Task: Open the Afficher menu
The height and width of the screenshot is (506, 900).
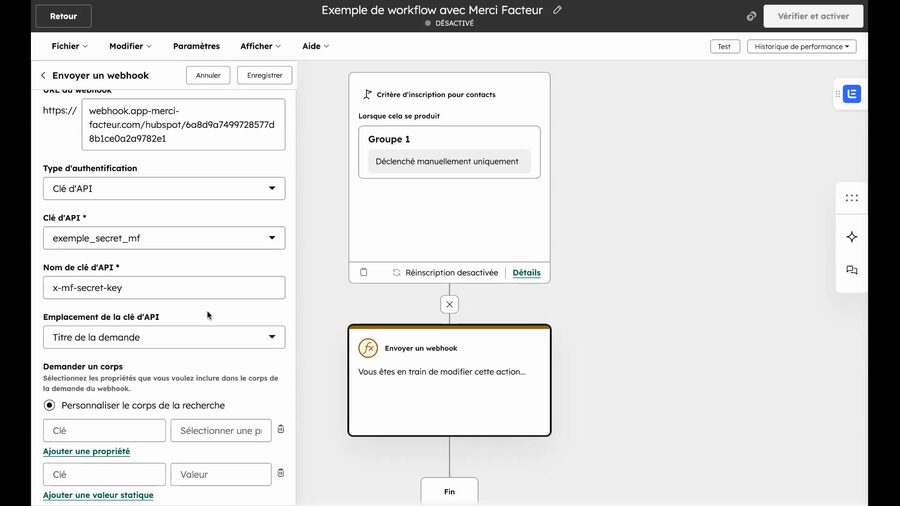Action: point(261,46)
